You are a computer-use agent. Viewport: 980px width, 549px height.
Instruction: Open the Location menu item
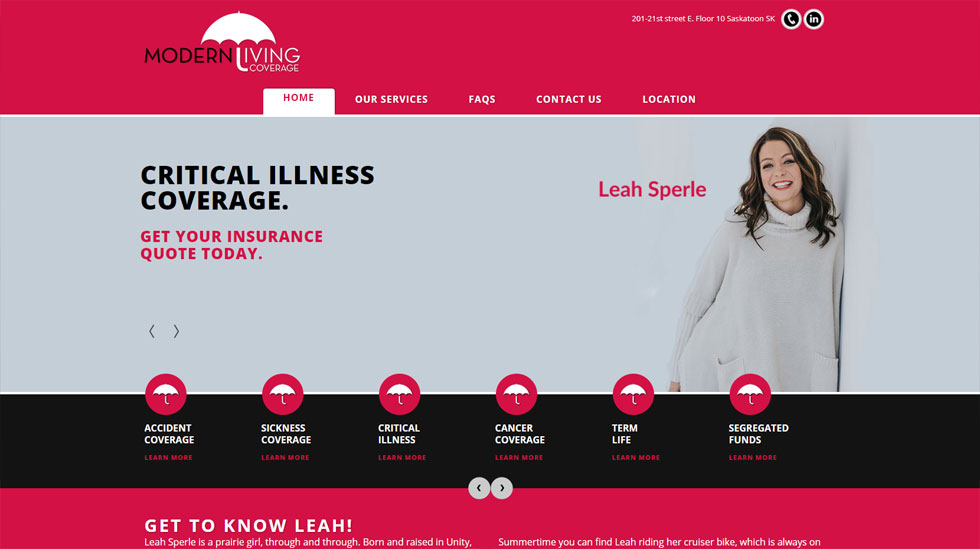[669, 99]
